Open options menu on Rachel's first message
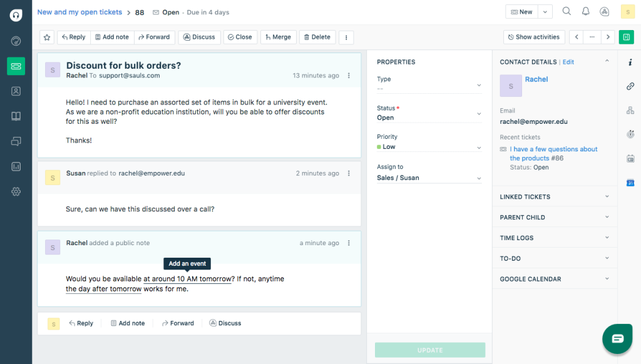This screenshot has height=364, width=641. [x=349, y=75]
